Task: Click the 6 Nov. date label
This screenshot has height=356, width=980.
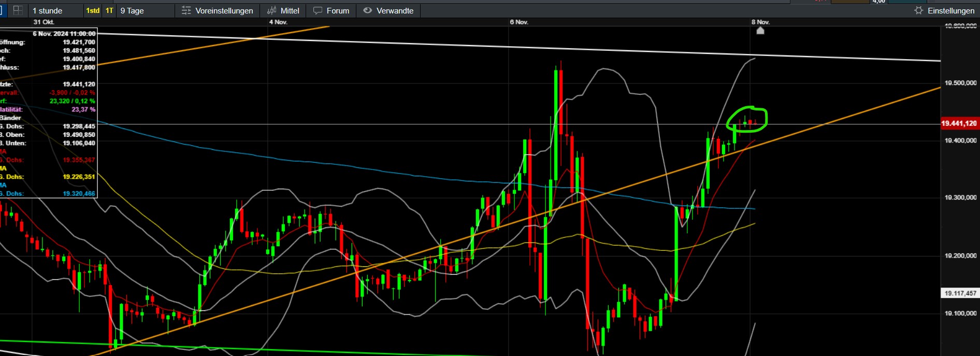Action: 519,22
